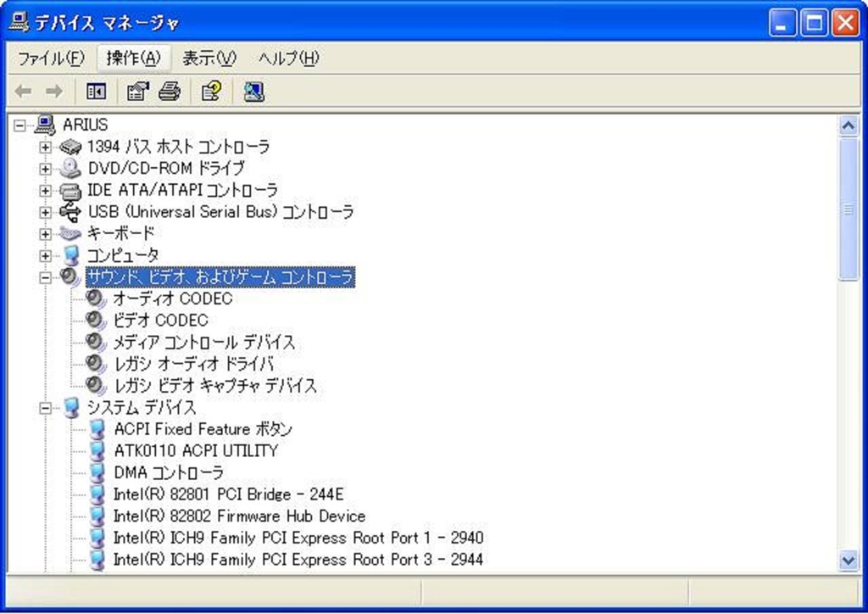Expand the 1394 バス ホスト コントローラ node
868x614 pixels.
point(46,148)
